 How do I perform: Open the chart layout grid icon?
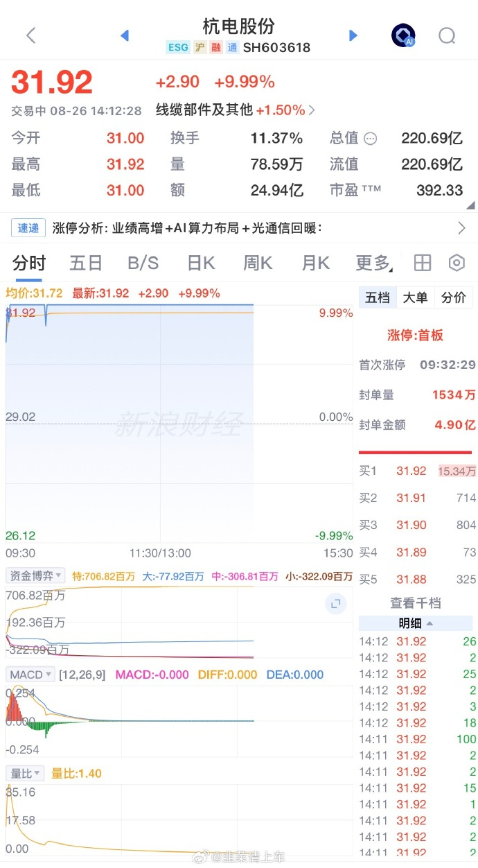click(x=423, y=263)
